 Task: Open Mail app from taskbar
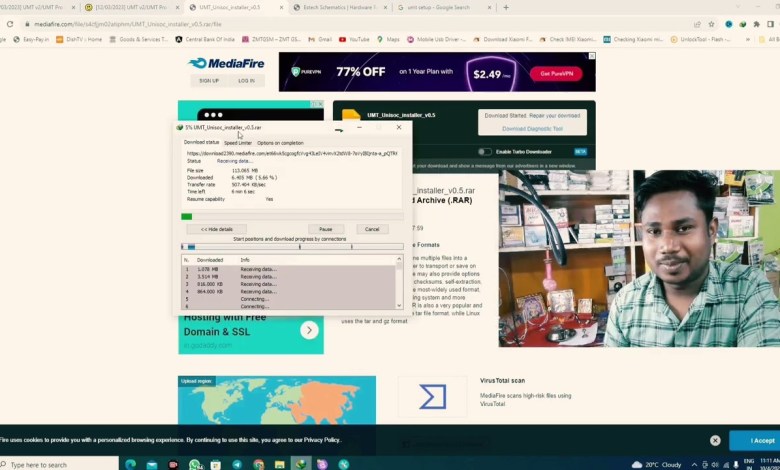pyautogui.click(x=152, y=464)
